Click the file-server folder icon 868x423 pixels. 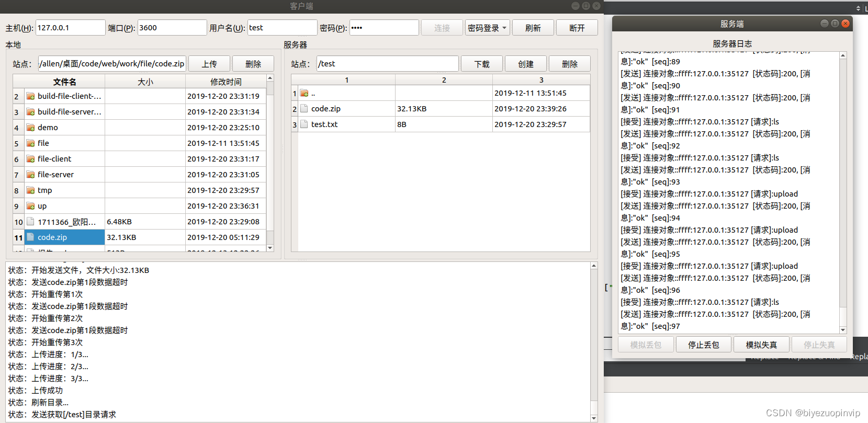coord(30,175)
